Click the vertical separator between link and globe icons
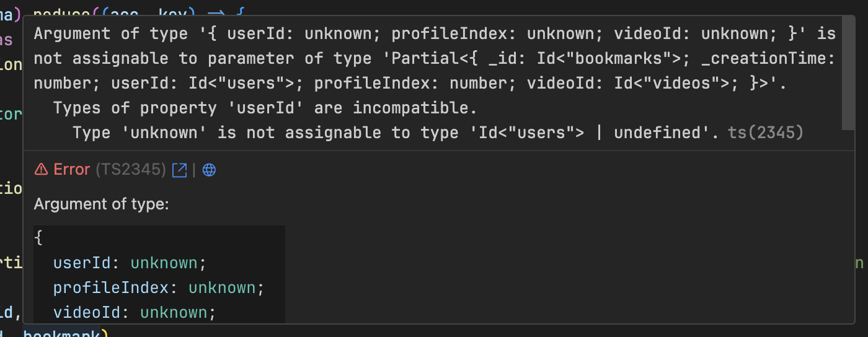Viewport: 868px width, 337px height. pyautogui.click(x=194, y=170)
